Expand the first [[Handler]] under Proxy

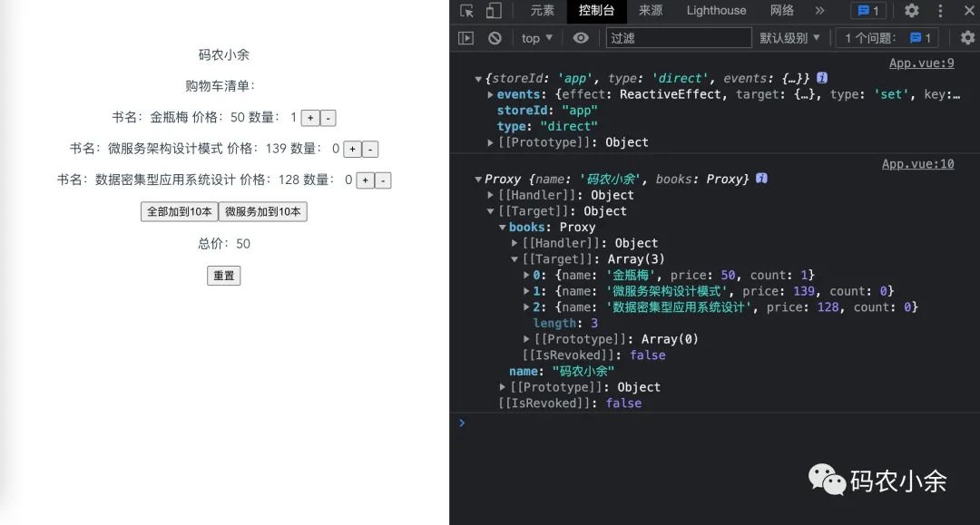pos(491,195)
